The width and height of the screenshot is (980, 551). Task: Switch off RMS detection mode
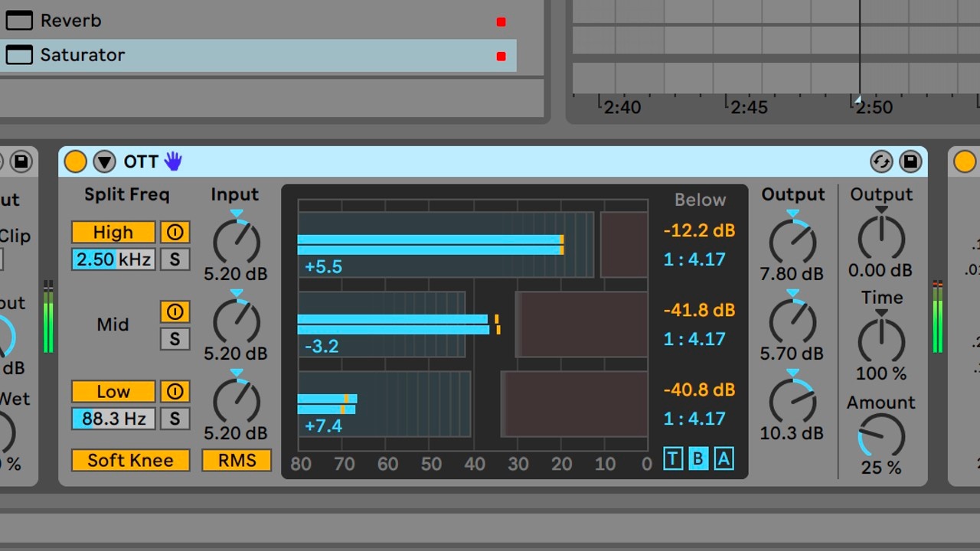237,460
